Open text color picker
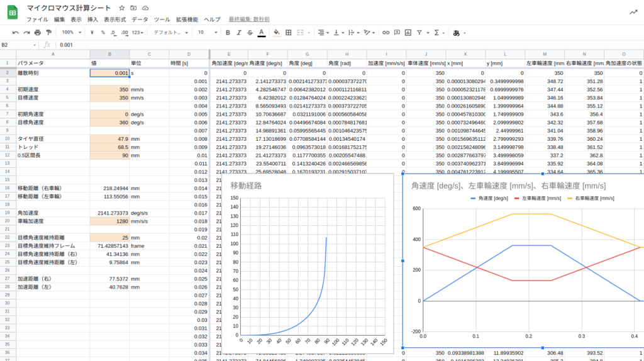The width and height of the screenshot is (644, 361). point(261,33)
